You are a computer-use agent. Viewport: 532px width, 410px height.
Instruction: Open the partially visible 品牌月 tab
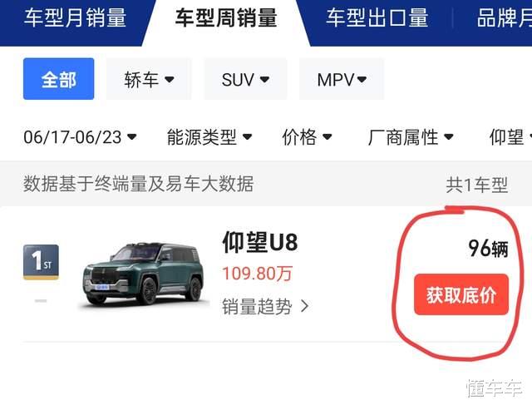(x=505, y=17)
